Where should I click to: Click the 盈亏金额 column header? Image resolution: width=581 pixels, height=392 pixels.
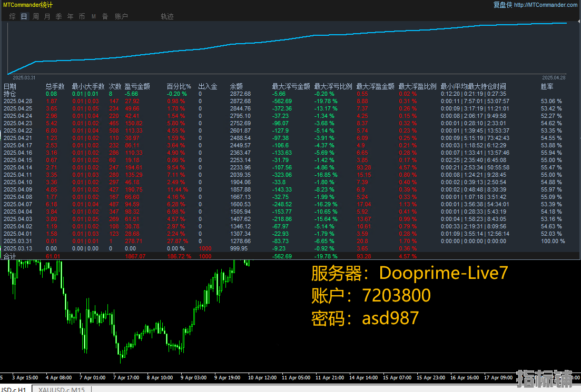[x=137, y=86]
